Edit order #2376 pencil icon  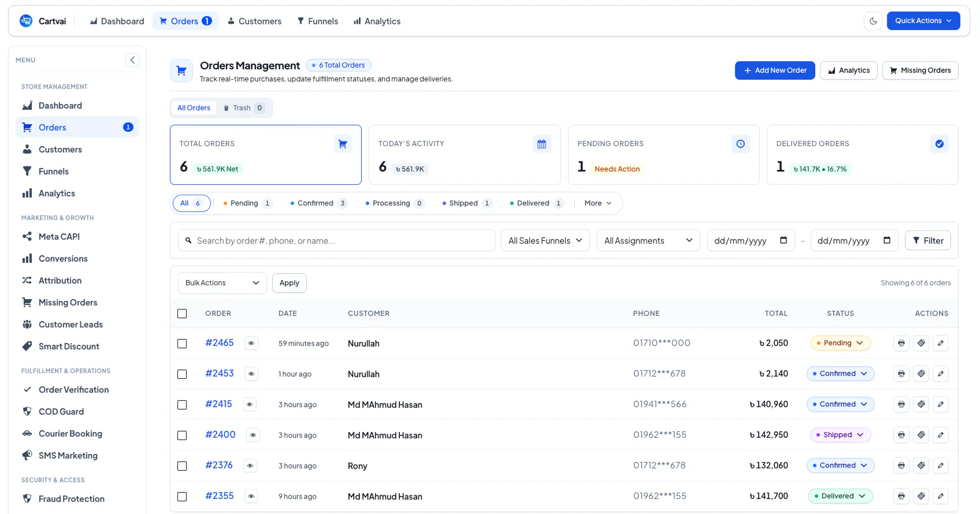click(941, 465)
